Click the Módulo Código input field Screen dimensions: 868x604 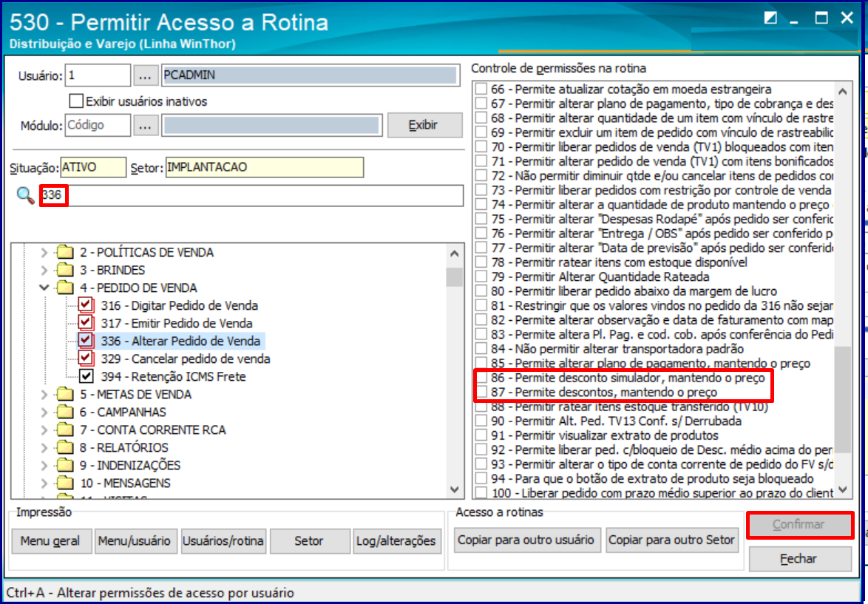click(98, 125)
